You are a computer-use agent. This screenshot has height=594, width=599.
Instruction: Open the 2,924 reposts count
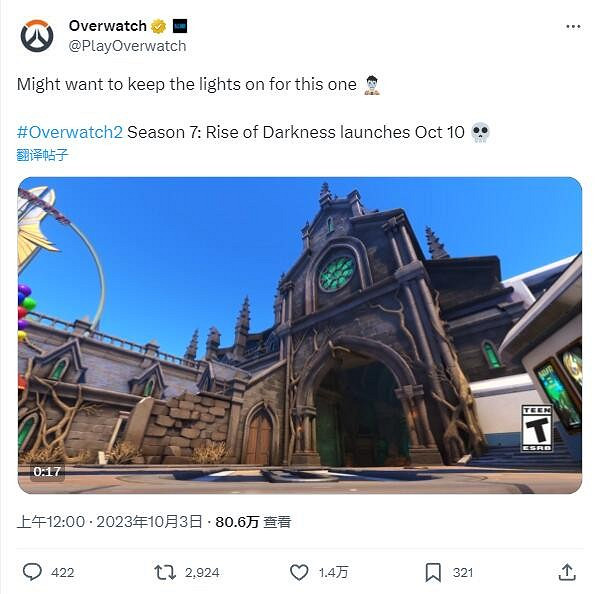coord(202,573)
